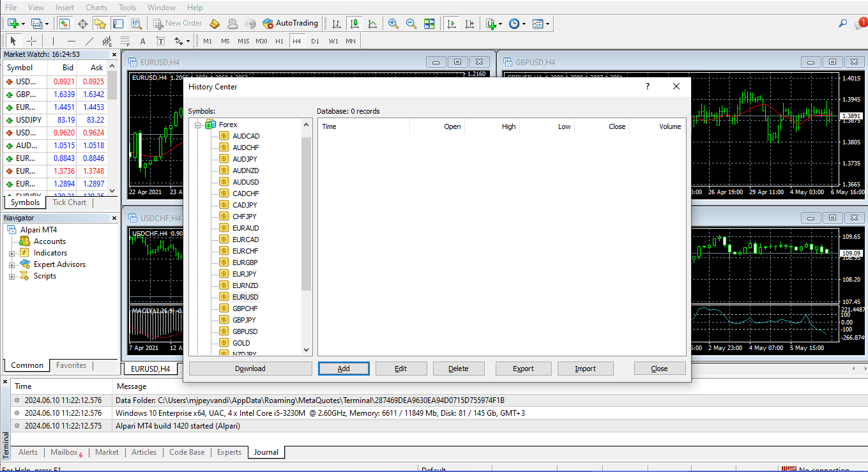This screenshot has width=868, height=472.
Task: Expand Indicators in the Navigator
Action: (11, 253)
